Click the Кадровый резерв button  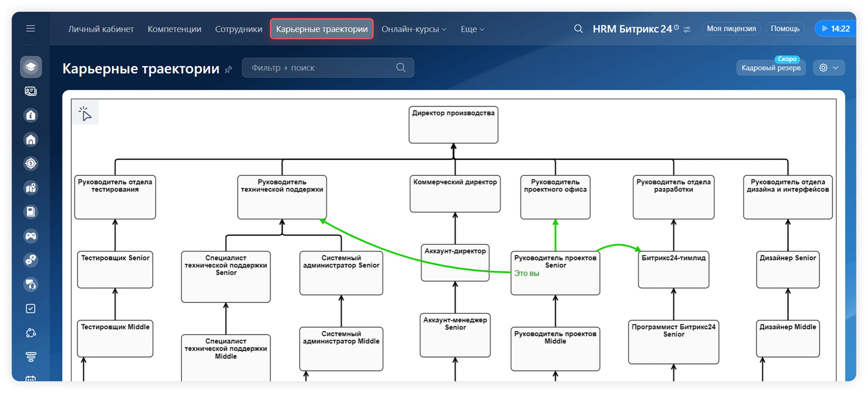(x=771, y=68)
